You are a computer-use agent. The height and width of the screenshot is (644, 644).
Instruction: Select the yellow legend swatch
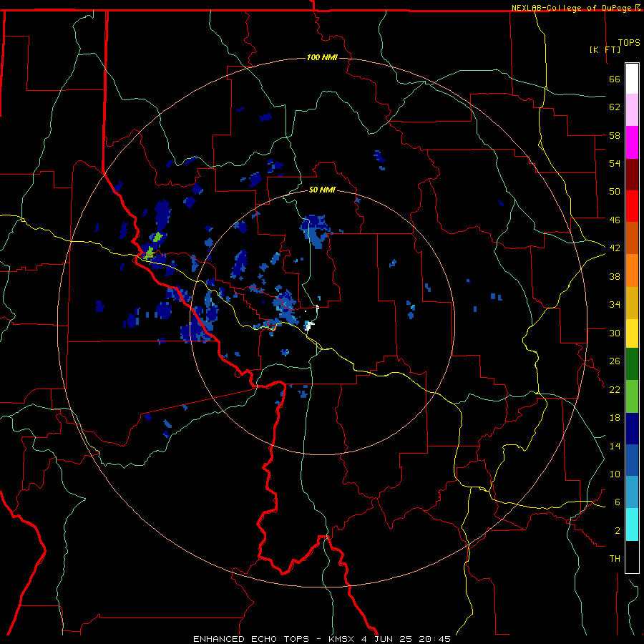(632, 333)
